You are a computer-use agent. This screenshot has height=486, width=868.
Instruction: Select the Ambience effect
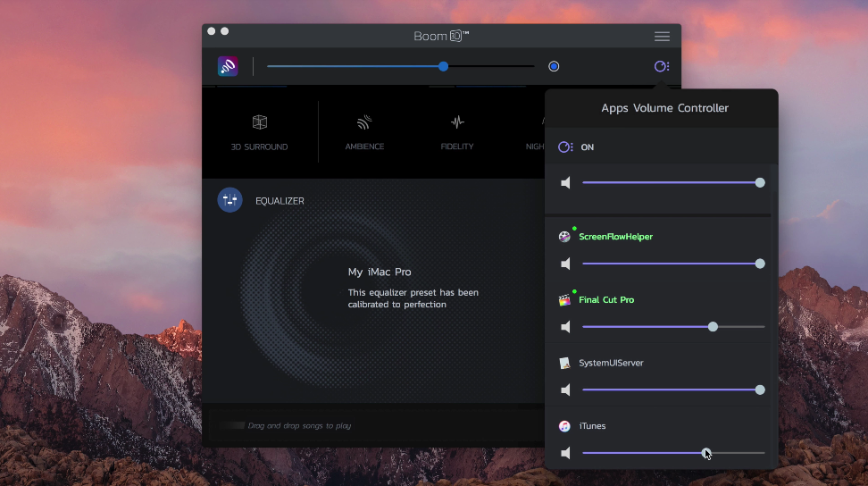pos(364,130)
